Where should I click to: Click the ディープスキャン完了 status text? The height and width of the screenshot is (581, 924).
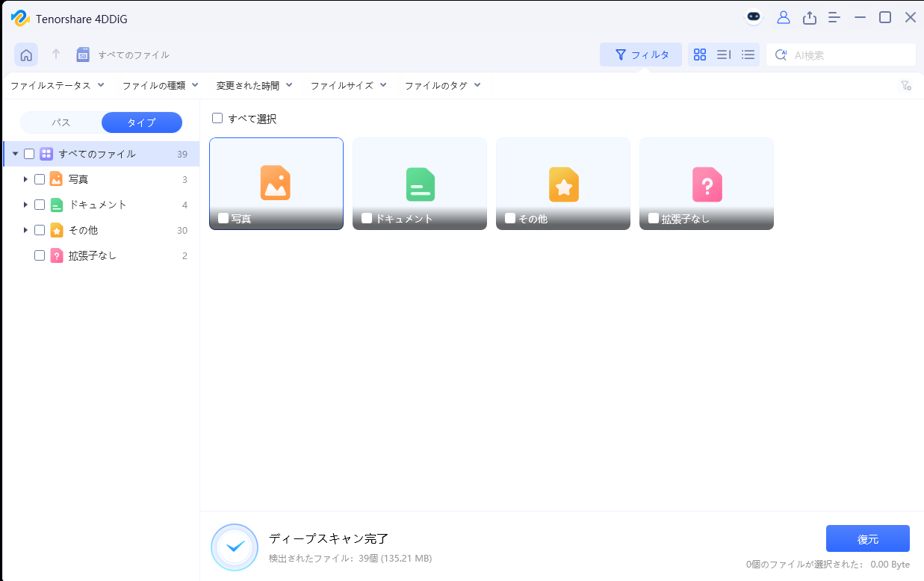(329, 538)
